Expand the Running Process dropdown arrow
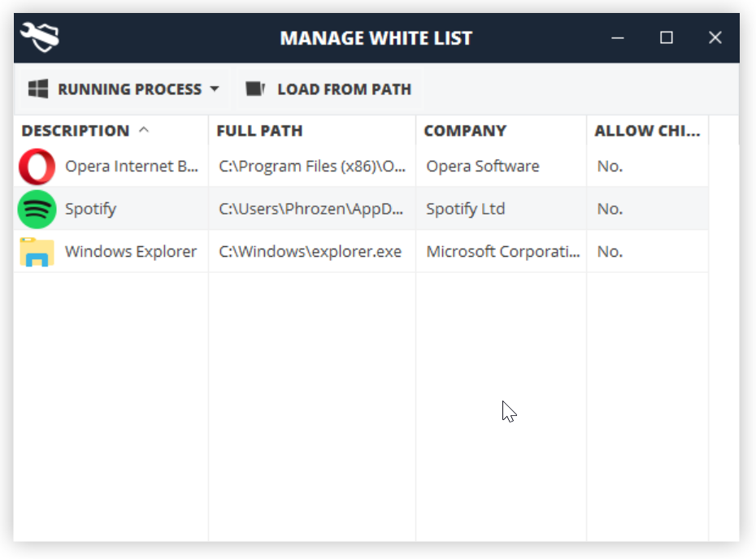This screenshot has width=756, height=559. tap(215, 89)
